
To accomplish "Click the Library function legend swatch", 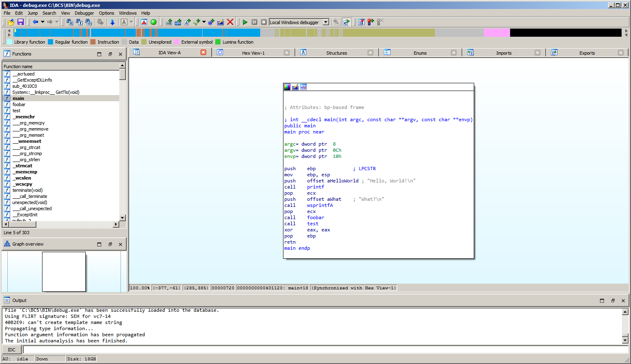I will click(x=10, y=42).
